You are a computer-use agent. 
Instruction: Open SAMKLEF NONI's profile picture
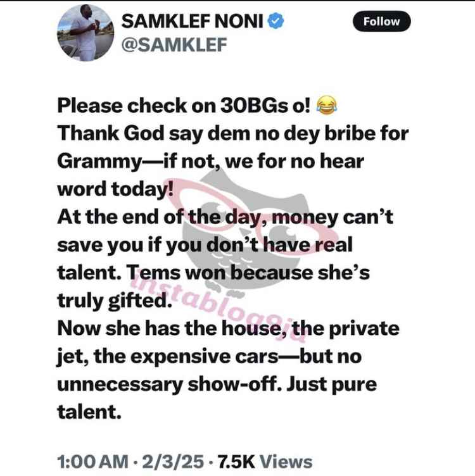point(85,32)
